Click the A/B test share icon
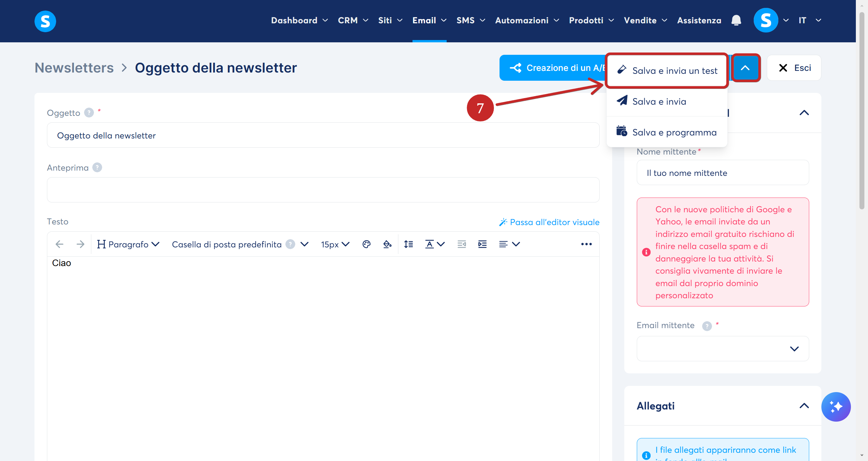 coord(516,68)
